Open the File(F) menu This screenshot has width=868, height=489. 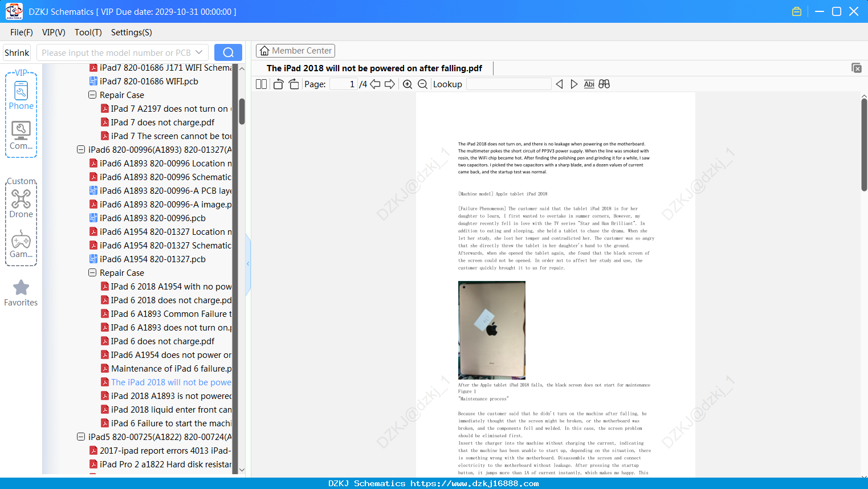pyautogui.click(x=22, y=32)
